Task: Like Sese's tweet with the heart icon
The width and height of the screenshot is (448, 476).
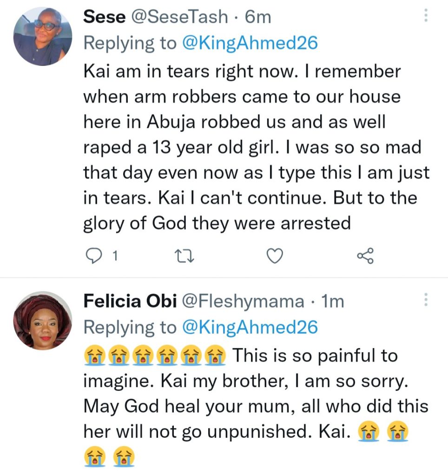Action: (x=274, y=255)
